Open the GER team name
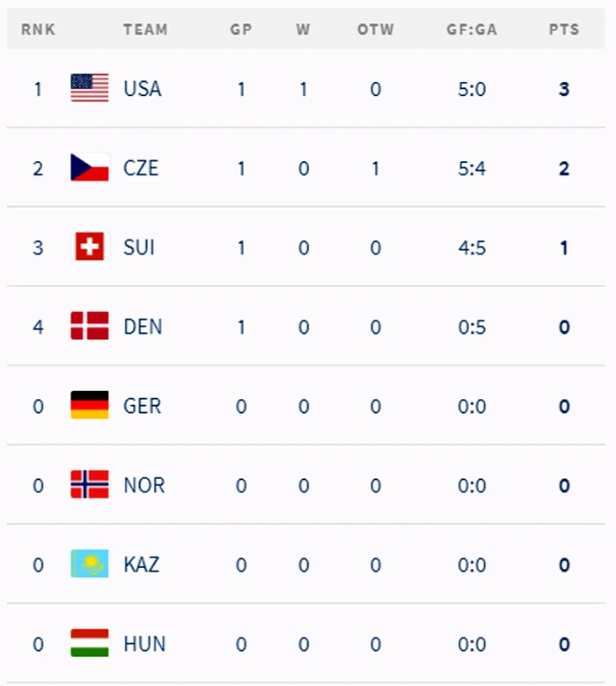The image size is (616, 686). 142,406
